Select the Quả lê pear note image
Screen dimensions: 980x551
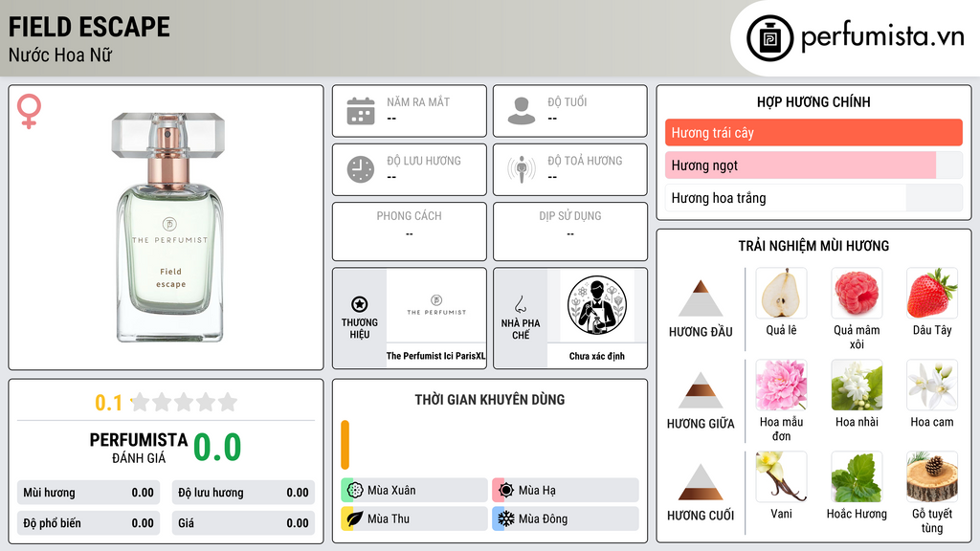point(781,293)
